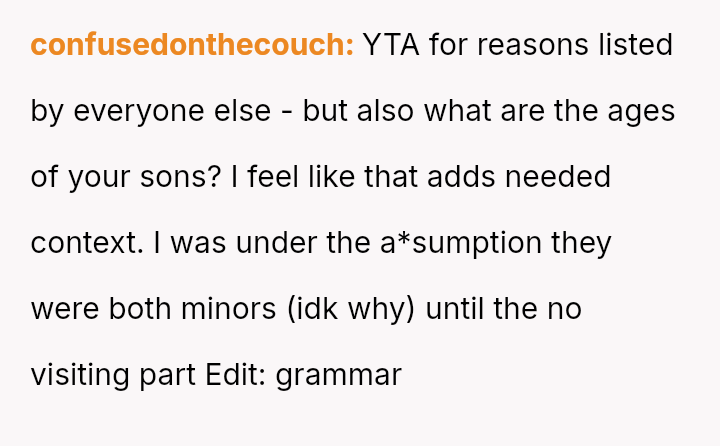The width and height of the screenshot is (720, 446).
Task: Open the confusedonthecouch user profile link
Action: 192,45
